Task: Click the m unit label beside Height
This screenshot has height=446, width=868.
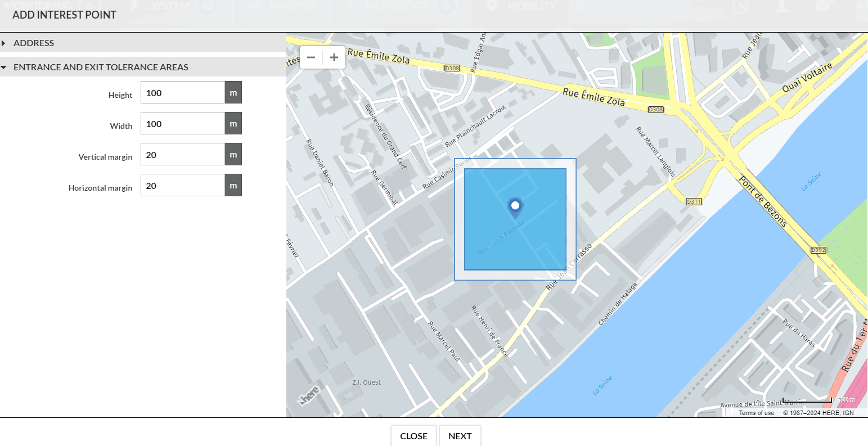Action: [x=233, y=92]
